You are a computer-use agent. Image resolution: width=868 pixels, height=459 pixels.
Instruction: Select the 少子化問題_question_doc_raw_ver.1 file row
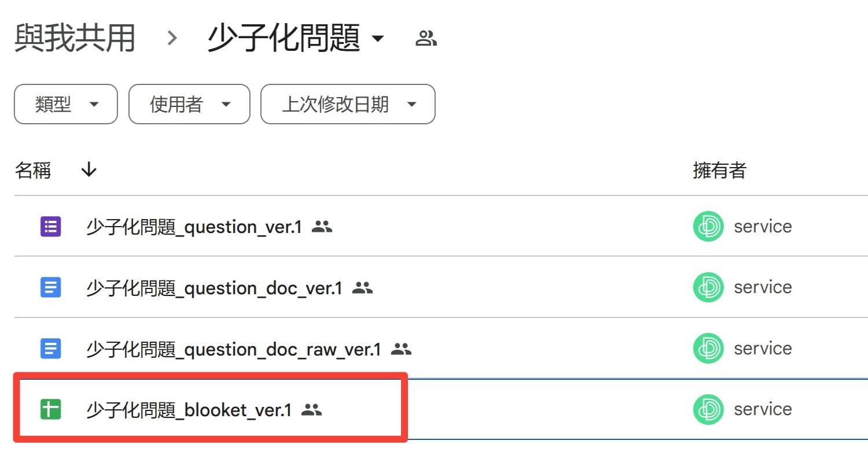tap(441, 349)
